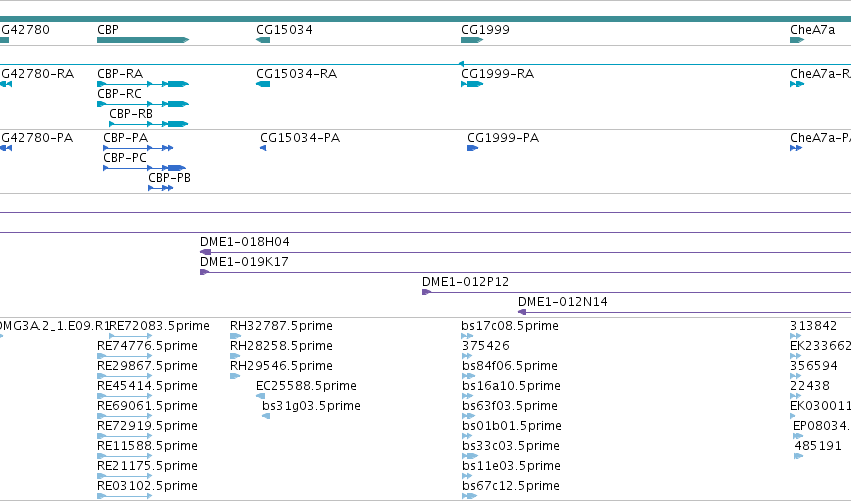
Task: Click the RH28258.5prime EST glyph
Action: click(235, 356)
